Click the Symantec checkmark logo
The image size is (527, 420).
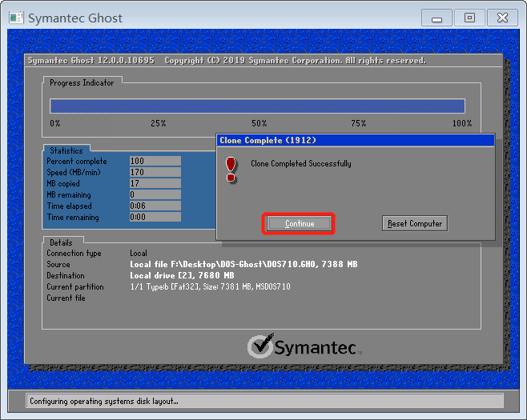click(261, 346)
